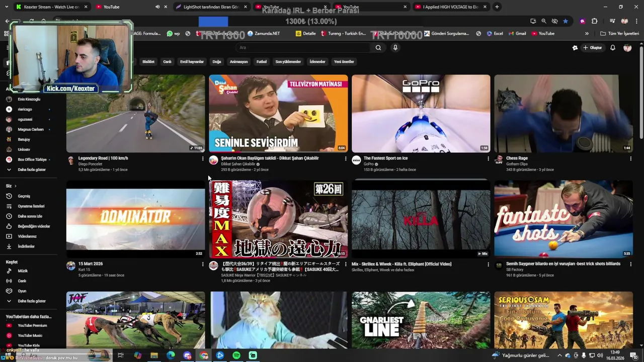This screenshot has height=362, width=644.
Task: Open the Gmail bookmark
Action: coord(517,34)
